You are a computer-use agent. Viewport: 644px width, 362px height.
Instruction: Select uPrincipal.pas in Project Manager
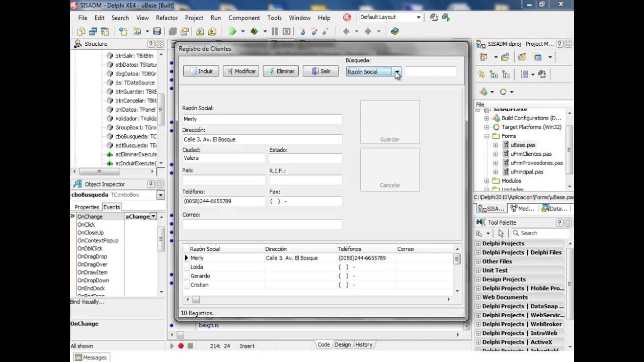tap(527, 172)
